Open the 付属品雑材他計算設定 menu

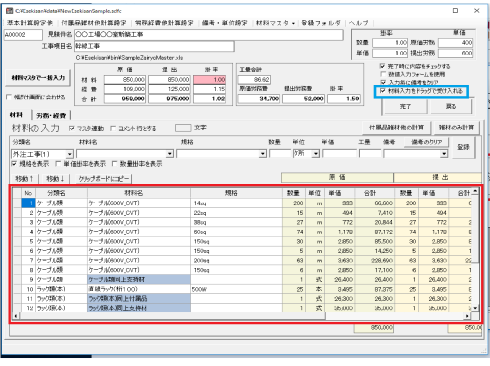click(x=94, y=23)
